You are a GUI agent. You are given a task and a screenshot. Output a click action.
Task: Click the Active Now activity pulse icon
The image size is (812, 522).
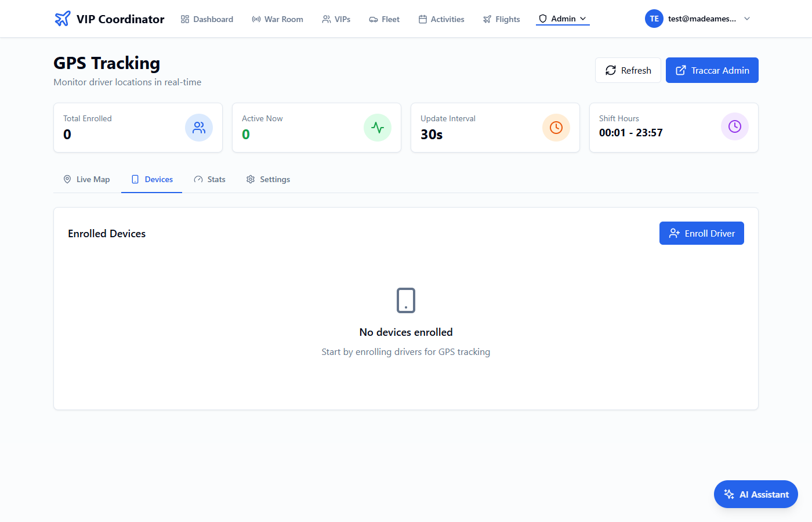coord(378,128)
